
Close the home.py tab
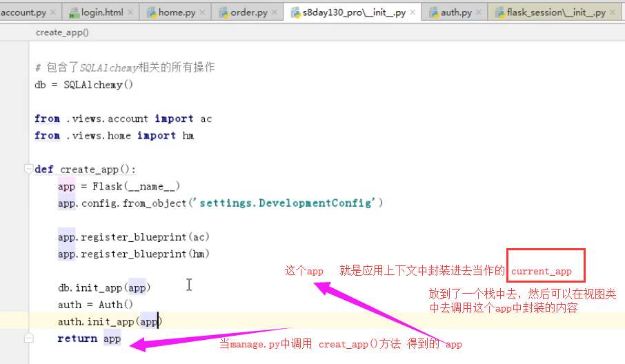coord(203,12)
